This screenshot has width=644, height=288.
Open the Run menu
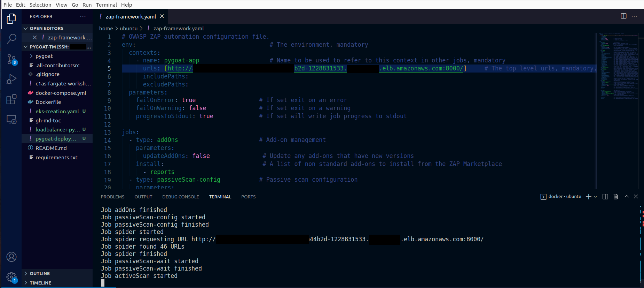(x=87, y=5)
